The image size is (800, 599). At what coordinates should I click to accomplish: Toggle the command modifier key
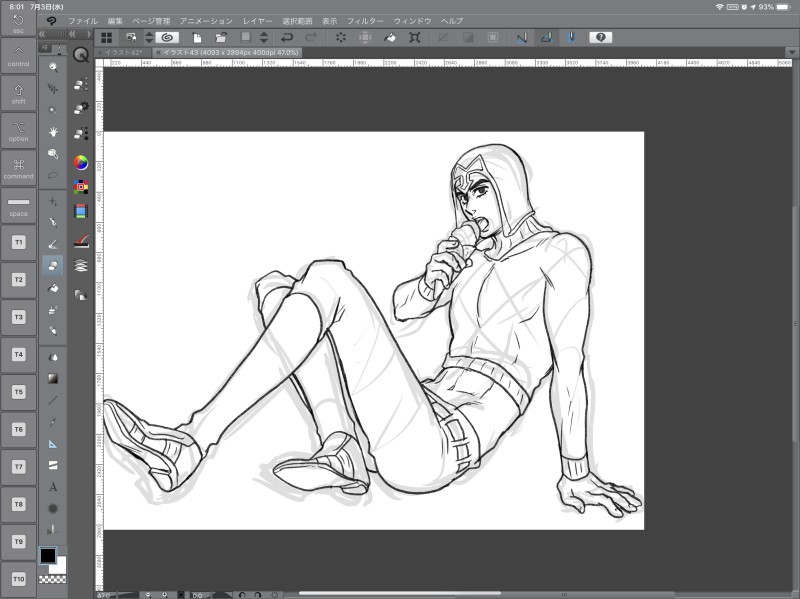[18, 167]
